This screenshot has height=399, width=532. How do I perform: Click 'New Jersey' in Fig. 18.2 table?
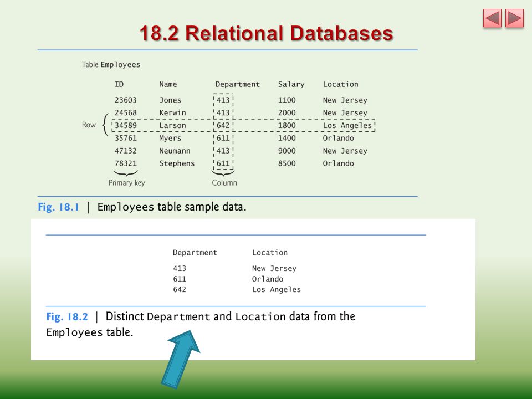point(274,268)
